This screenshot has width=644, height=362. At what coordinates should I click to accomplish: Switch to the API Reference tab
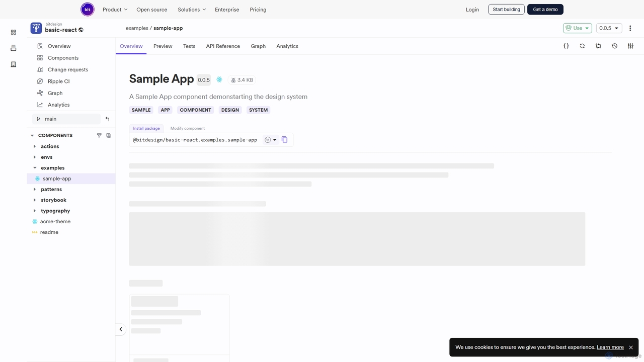point(223,46)
